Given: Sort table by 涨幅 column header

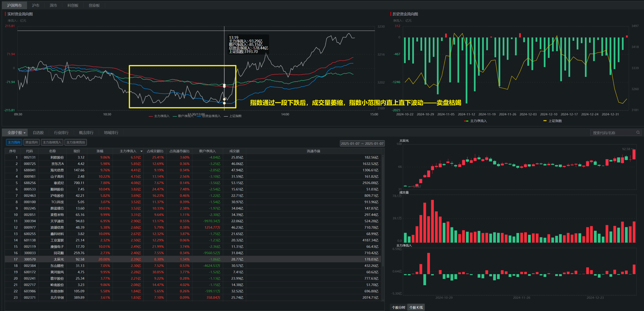Looking at the screenshot, I should coord(100,151).
